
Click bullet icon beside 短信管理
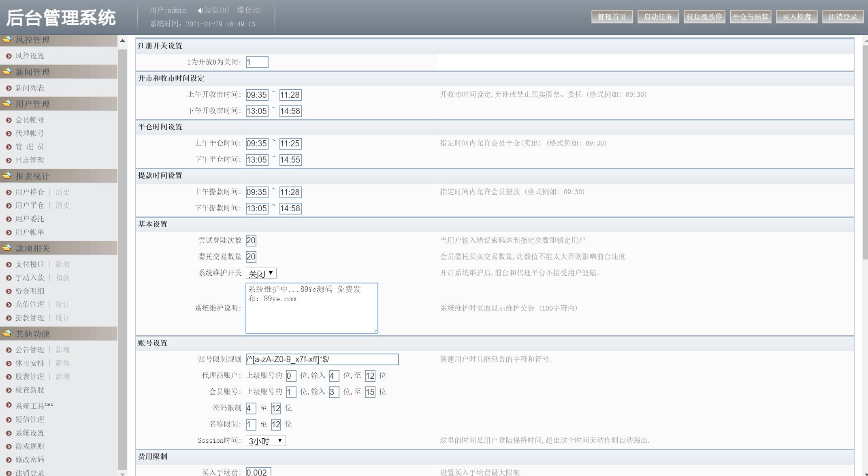9,420
